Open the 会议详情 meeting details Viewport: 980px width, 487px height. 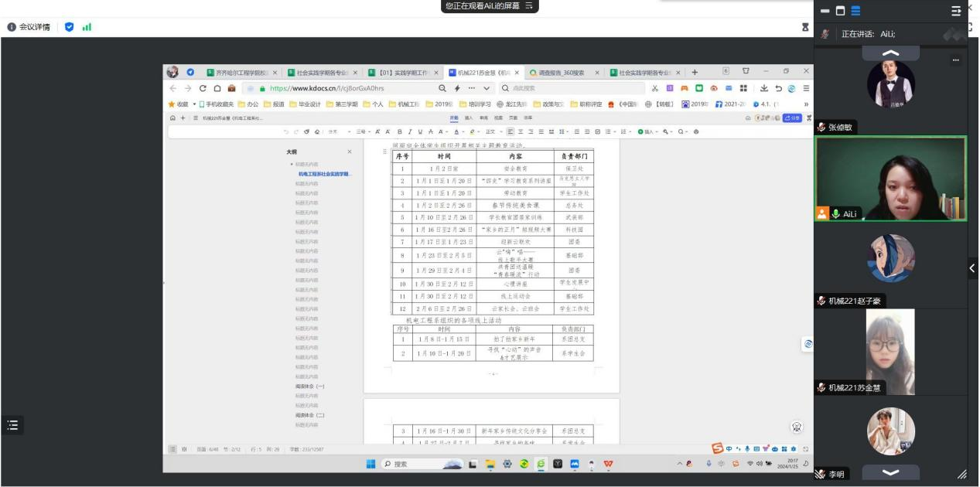coord(29,27)
